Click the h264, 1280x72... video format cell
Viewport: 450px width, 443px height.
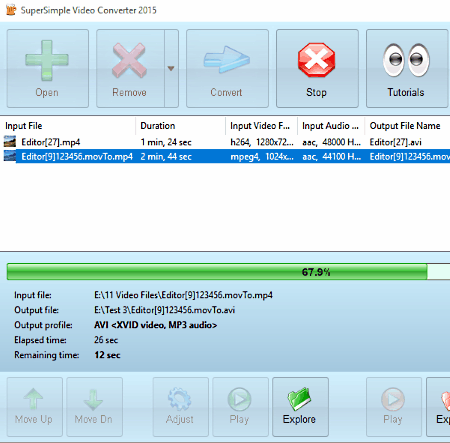click(262, 142)
